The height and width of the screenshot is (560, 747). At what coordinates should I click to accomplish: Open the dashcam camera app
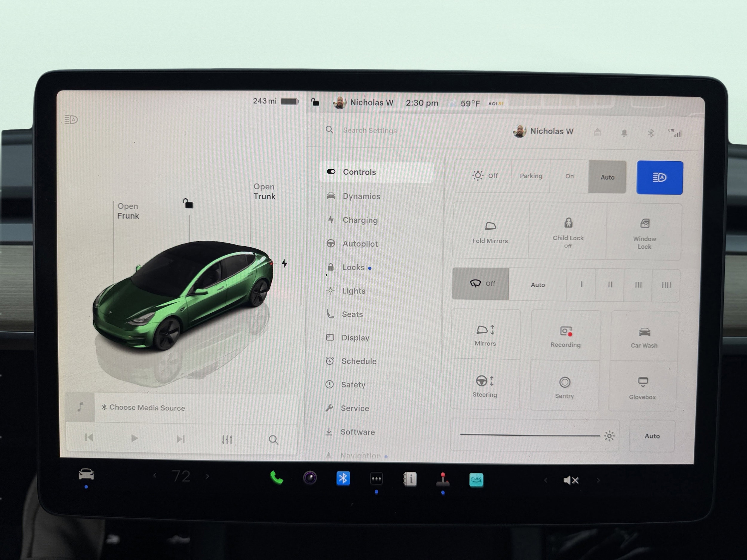click(310, 478)
